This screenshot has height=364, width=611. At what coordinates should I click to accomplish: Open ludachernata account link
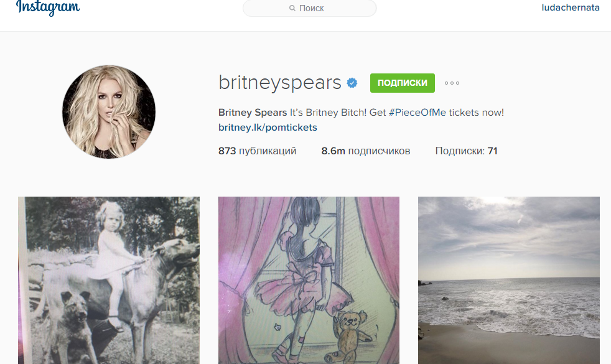click(571, 8)
